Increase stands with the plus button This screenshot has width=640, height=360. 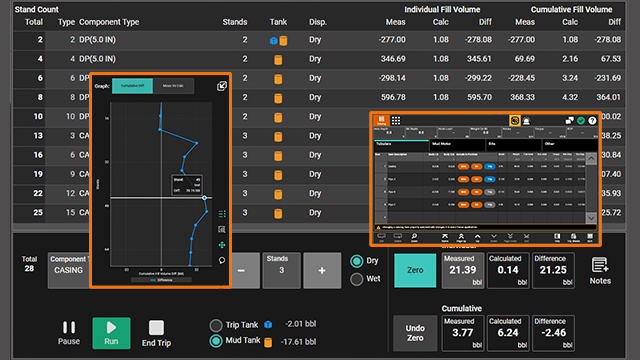[x=322, y=270]
